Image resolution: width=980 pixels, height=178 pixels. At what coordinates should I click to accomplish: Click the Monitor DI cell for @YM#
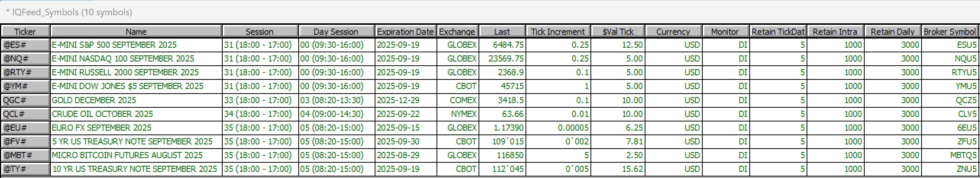[x=726, y=86]
